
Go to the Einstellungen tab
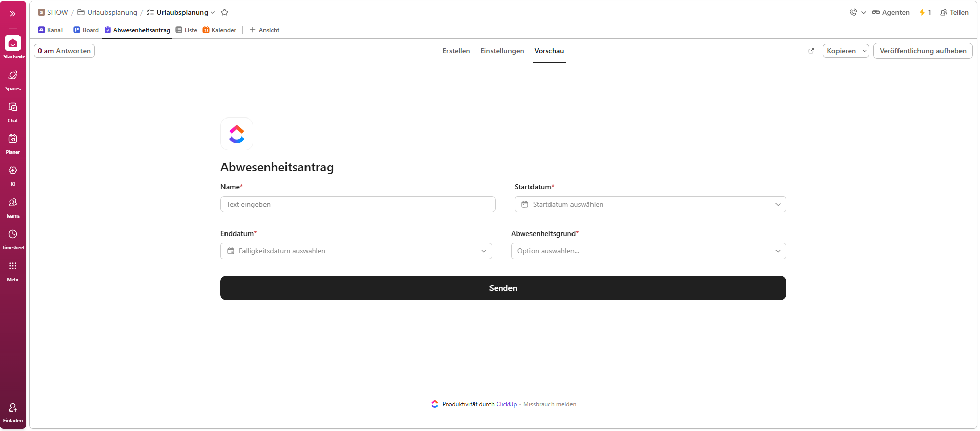[502, 51]
